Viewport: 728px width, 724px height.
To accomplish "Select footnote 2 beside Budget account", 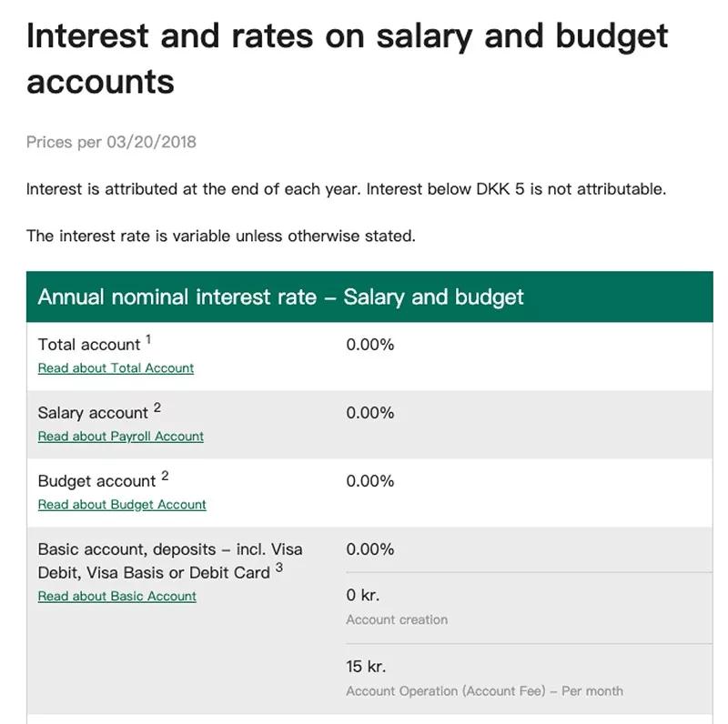I will click(165, 477).
